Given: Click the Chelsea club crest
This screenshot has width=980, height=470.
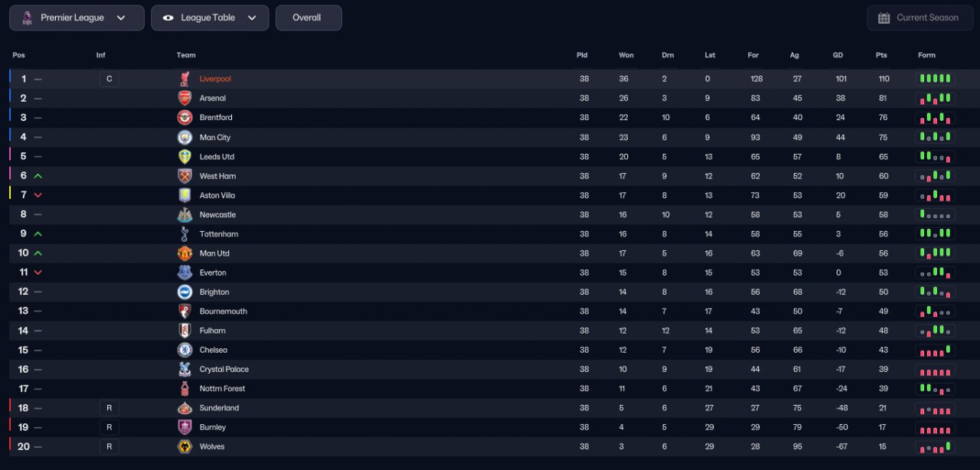Looking at the screenshot, I should (185, 350).
